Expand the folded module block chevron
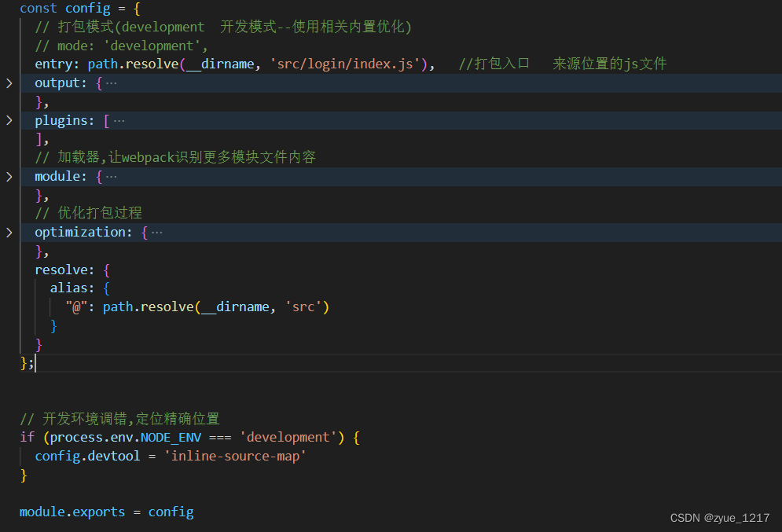The image size is (782, 532). 9,177
